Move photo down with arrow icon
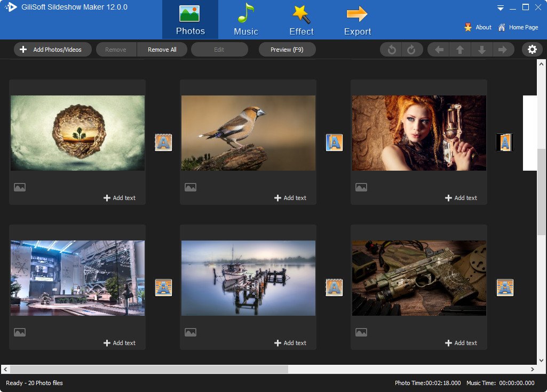 tap(481, 50)
